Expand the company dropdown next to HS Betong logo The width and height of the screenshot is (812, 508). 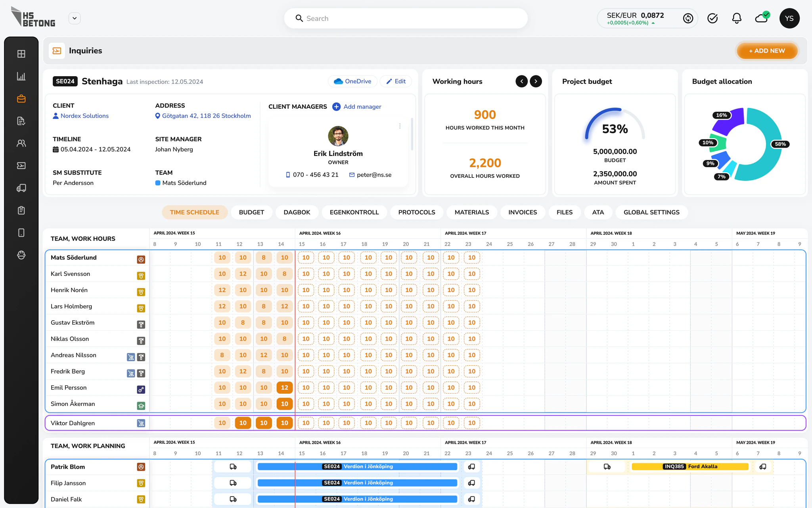[75, 18]
